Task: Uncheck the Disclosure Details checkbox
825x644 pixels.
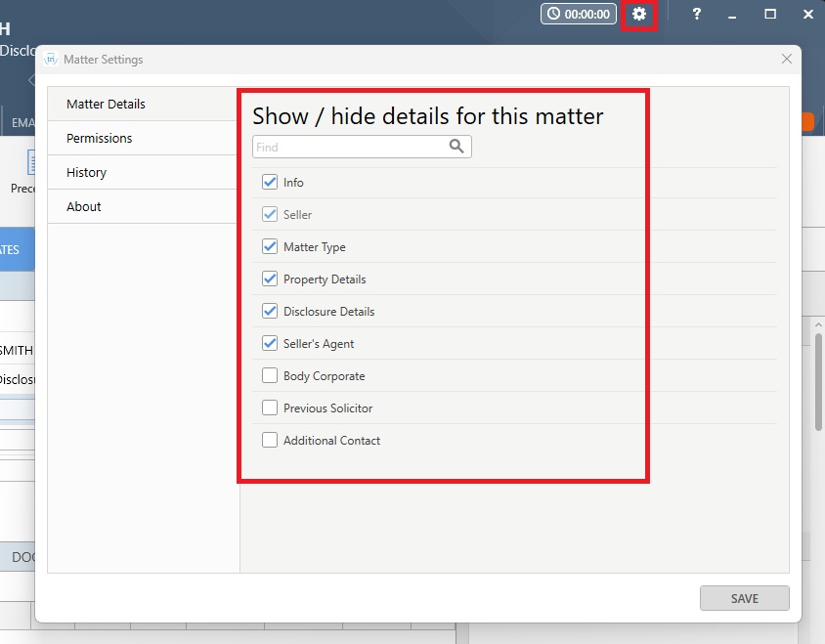Action: (x=270, y=311)
